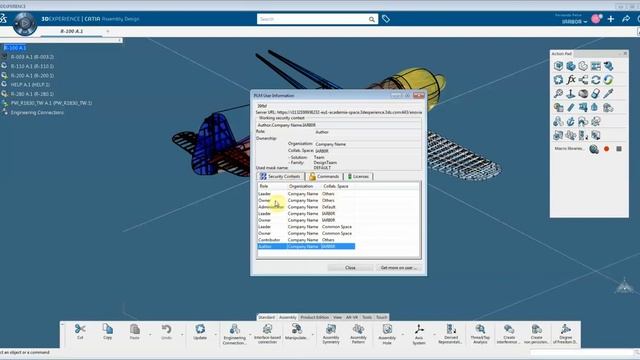Open dropdown arrow next to Assembly Hole

coord(402,335)
